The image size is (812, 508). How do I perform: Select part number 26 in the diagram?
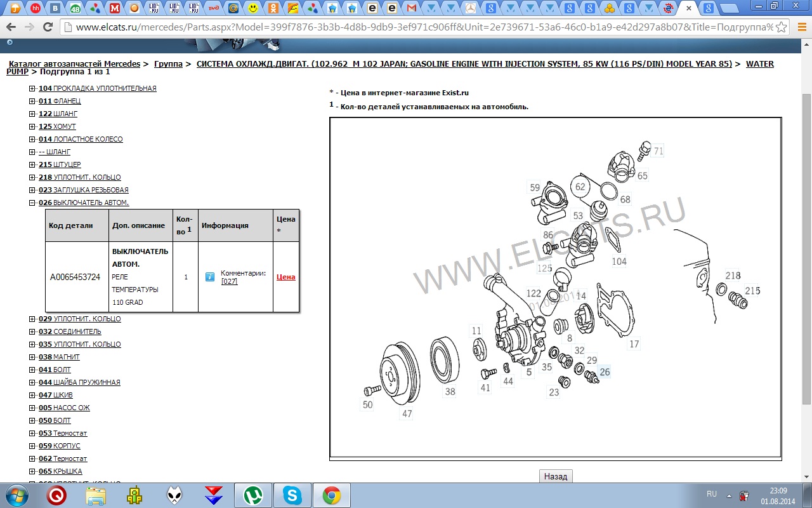click(605, 372)
